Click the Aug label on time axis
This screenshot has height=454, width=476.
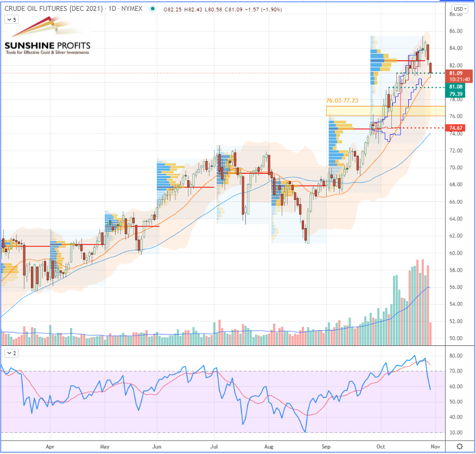tap(269, 447)
